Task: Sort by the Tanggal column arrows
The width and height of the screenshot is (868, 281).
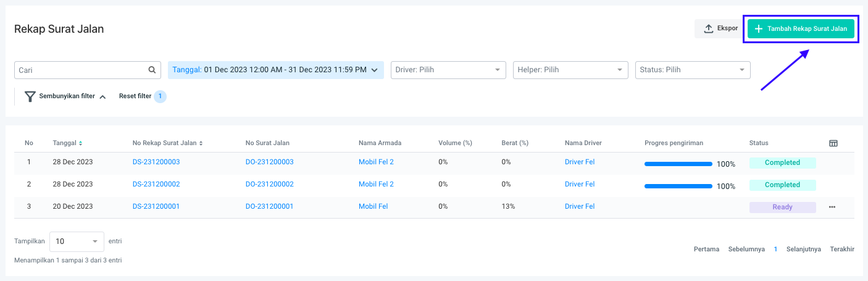Action: (80, 143)
